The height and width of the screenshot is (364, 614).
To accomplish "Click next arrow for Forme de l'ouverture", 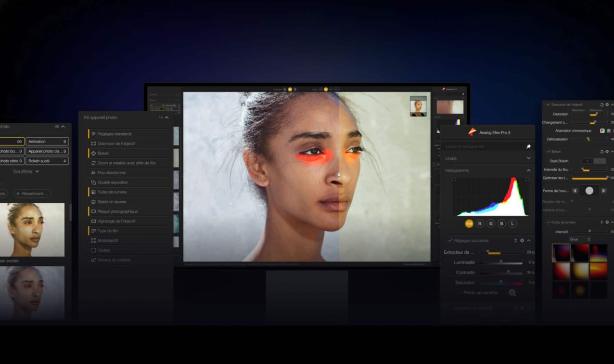I will click(x=604, y=191).
